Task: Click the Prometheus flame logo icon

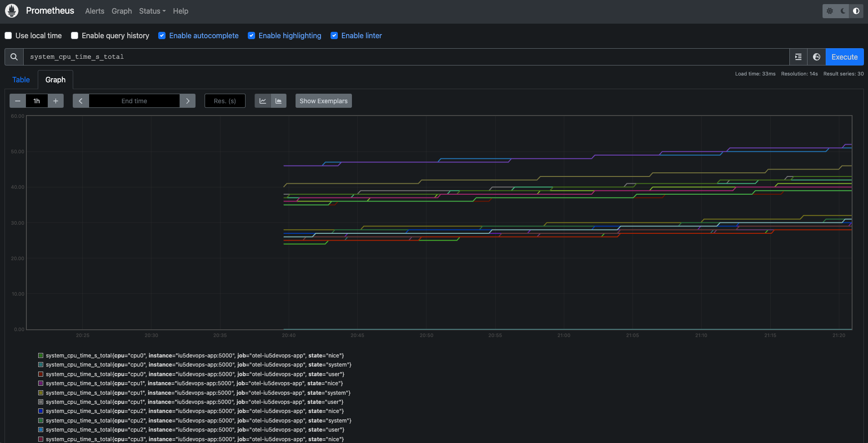Action: point(12,11)
